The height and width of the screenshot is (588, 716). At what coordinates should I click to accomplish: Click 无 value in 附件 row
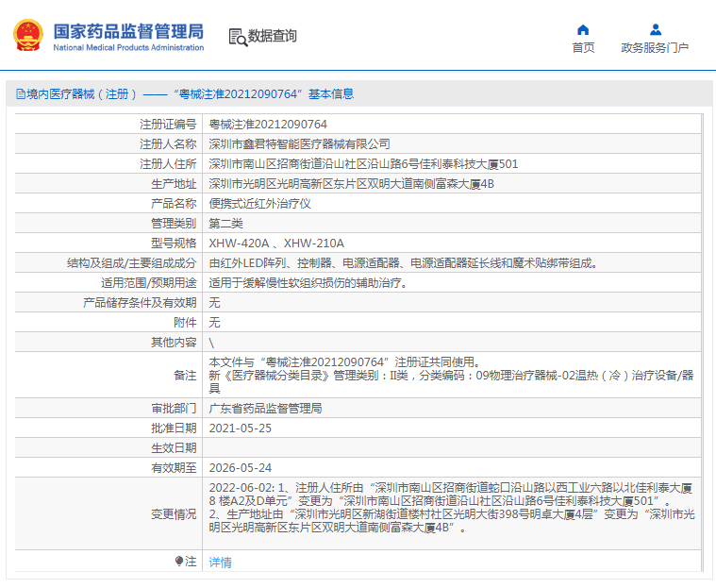[215, 323]
